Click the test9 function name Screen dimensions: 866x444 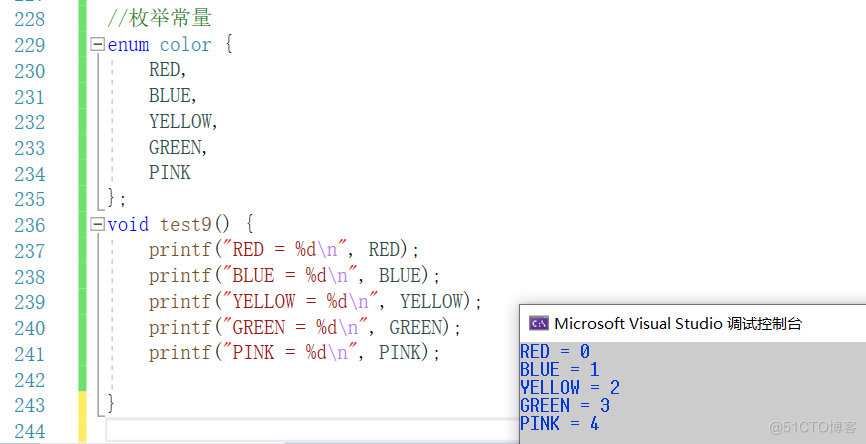186,225
